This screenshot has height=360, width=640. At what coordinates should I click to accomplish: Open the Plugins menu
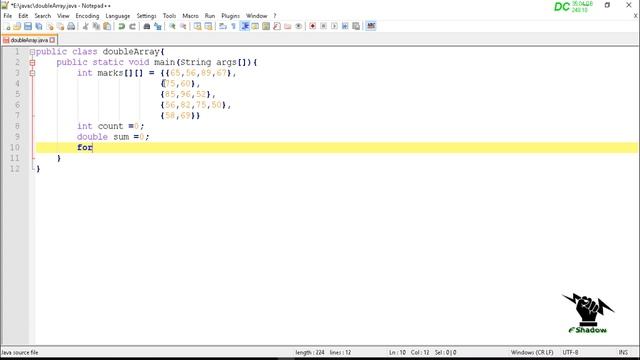231,16
